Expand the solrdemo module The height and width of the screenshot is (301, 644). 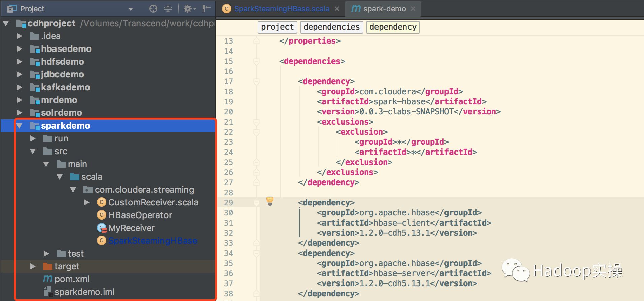tap(20, 113)
